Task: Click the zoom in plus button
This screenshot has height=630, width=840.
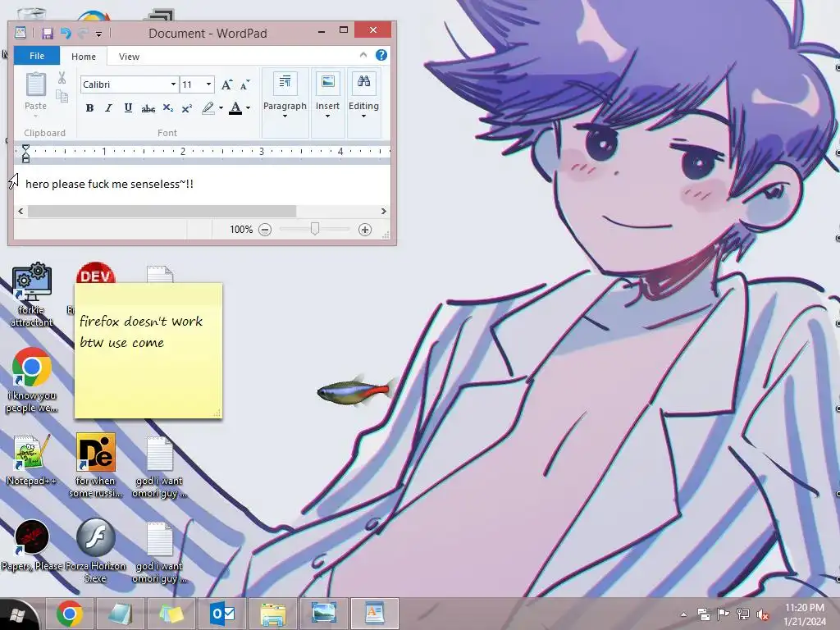Action: point(365,230)
